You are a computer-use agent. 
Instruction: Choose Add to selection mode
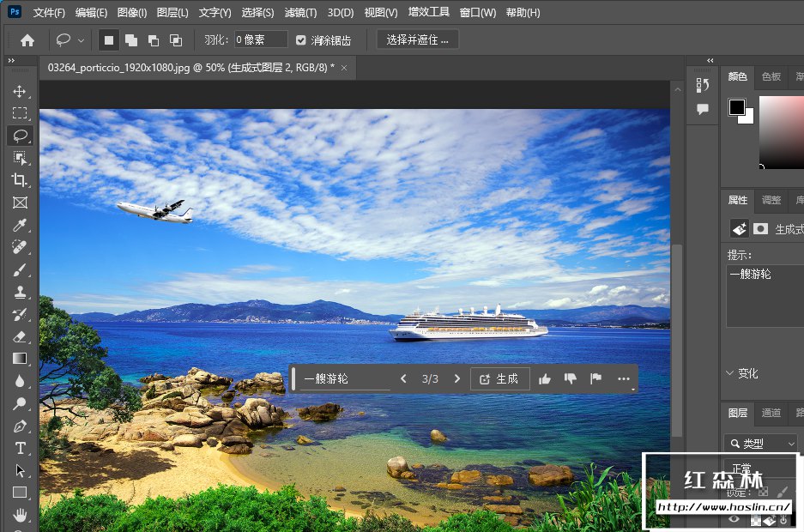(x=131, y=40)
